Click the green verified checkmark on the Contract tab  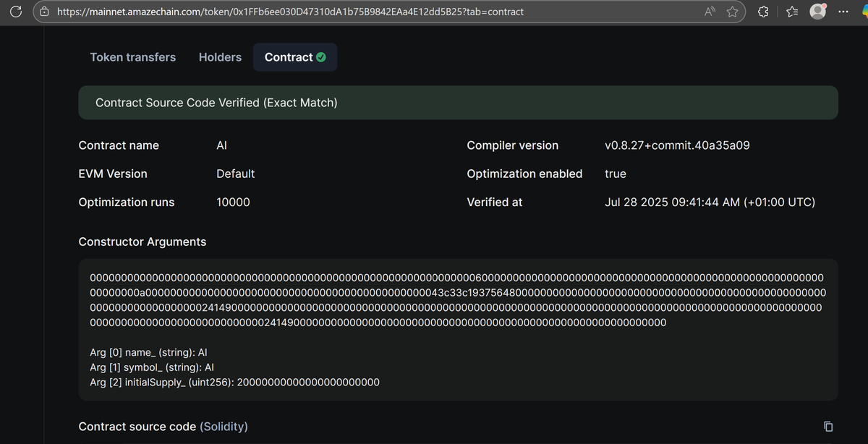(x=320, y=57)
